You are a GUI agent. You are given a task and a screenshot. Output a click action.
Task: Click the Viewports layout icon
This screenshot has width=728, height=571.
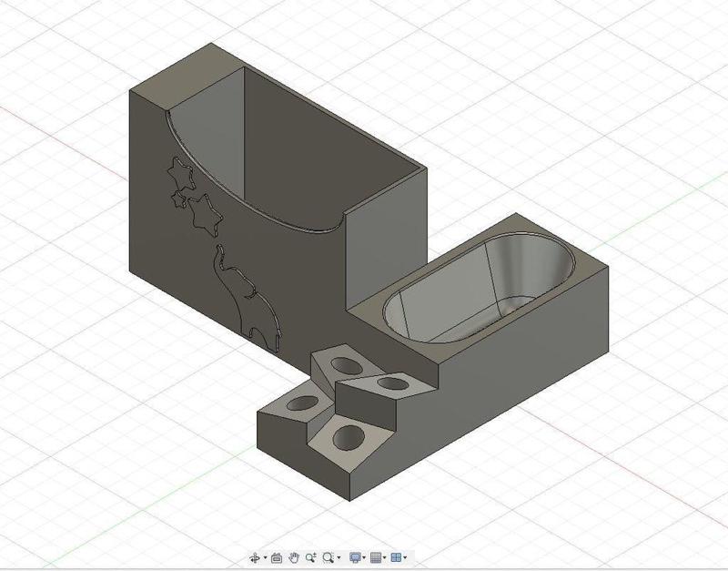396,557
